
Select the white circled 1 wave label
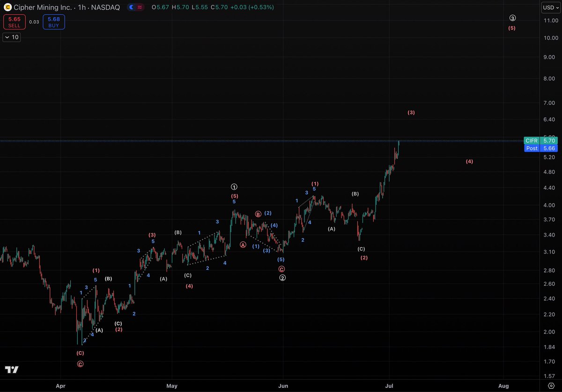tap(234, 187)
